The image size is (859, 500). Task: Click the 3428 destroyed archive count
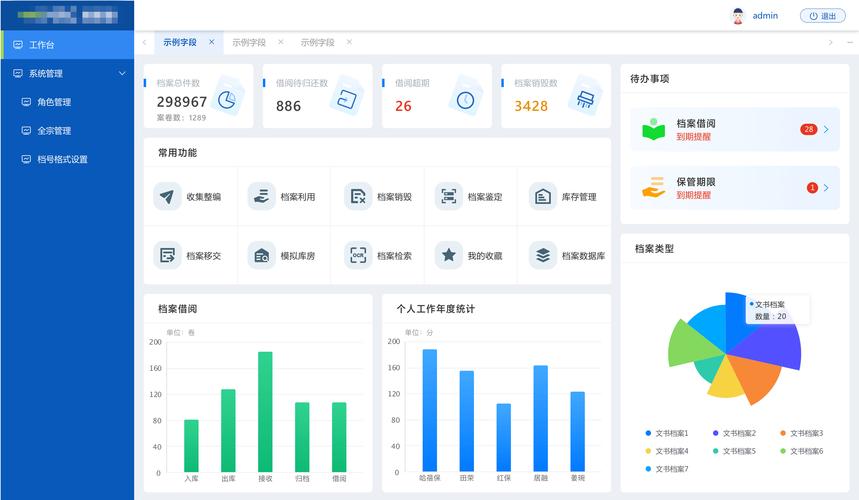point(531,106)
